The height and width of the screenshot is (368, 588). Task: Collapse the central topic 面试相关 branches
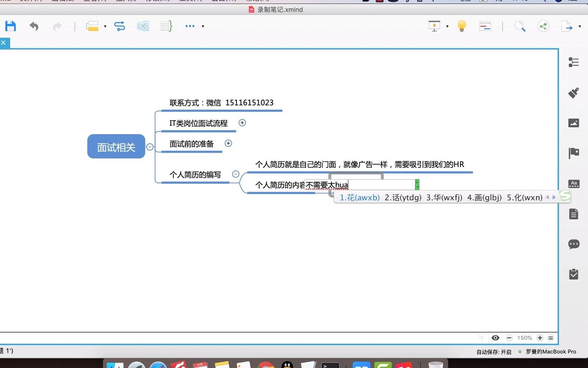[x=150, y=147]
